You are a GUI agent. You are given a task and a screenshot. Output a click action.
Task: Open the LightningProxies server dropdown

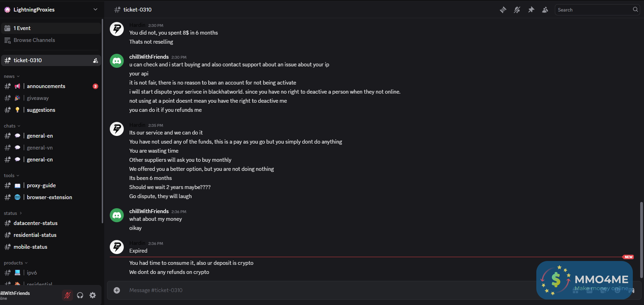tap(95, 9)
